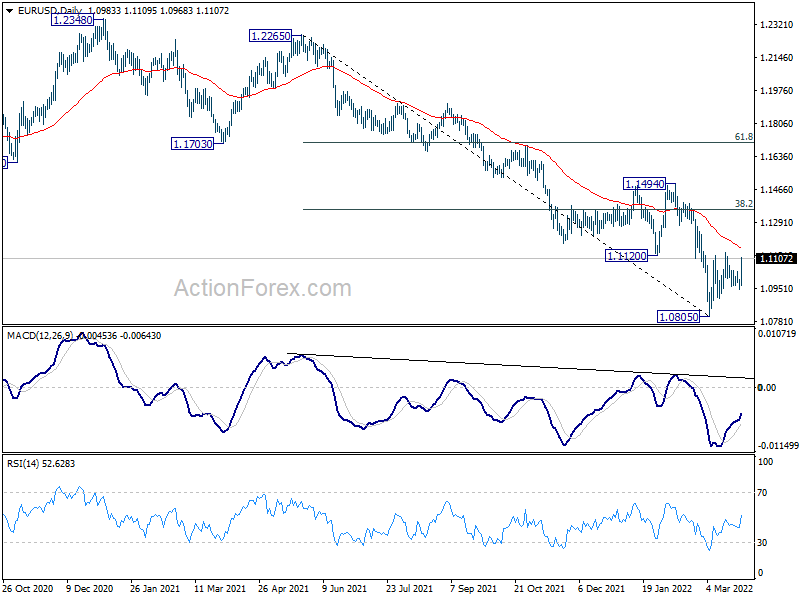The image size is (800, 600).
Task: Click the 26 Jan 2021 date label
Action: 155,589
